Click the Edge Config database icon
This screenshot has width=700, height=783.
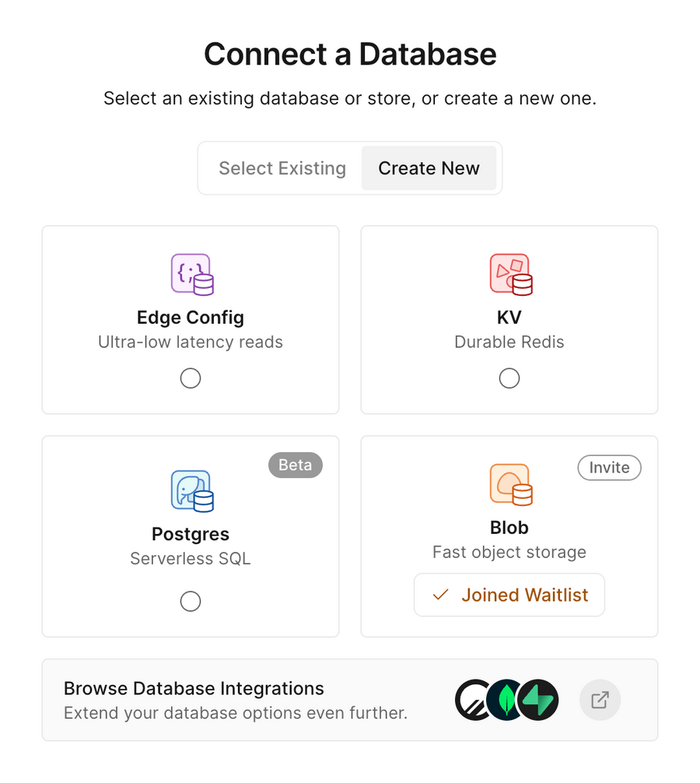pos(191,273)
